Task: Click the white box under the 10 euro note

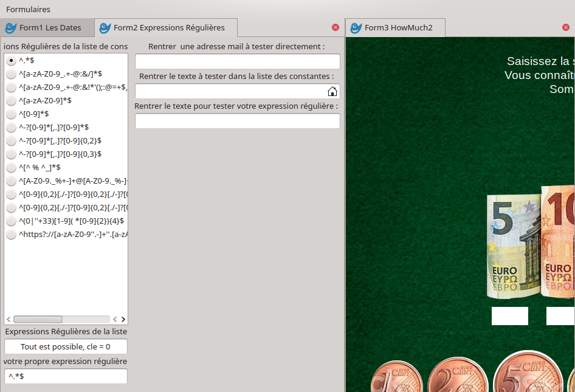Action: 560,316
